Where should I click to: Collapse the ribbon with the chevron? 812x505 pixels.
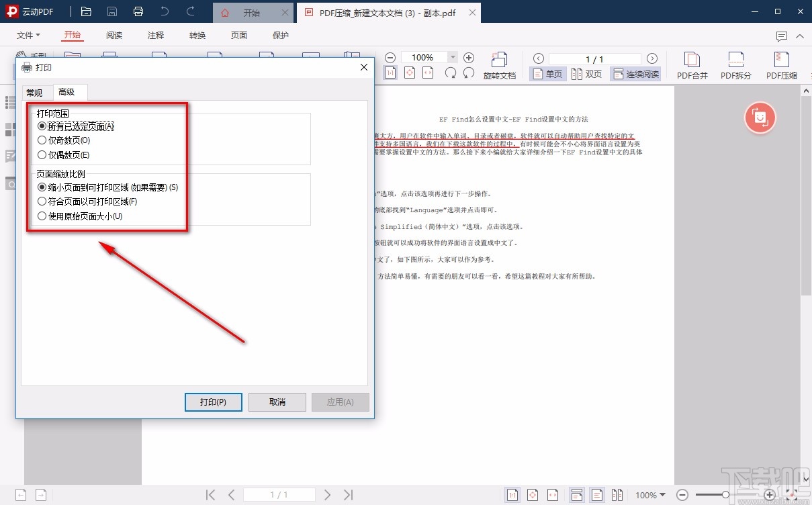coord(799,36)
